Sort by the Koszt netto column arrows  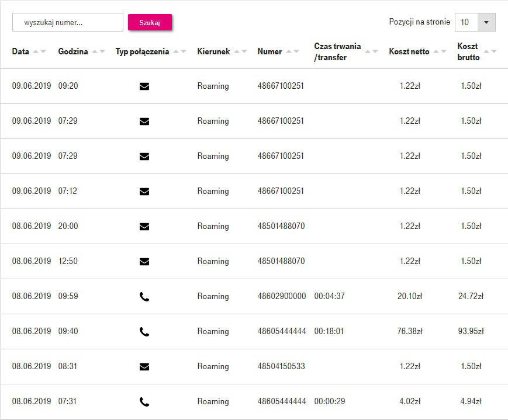(440, 51)
